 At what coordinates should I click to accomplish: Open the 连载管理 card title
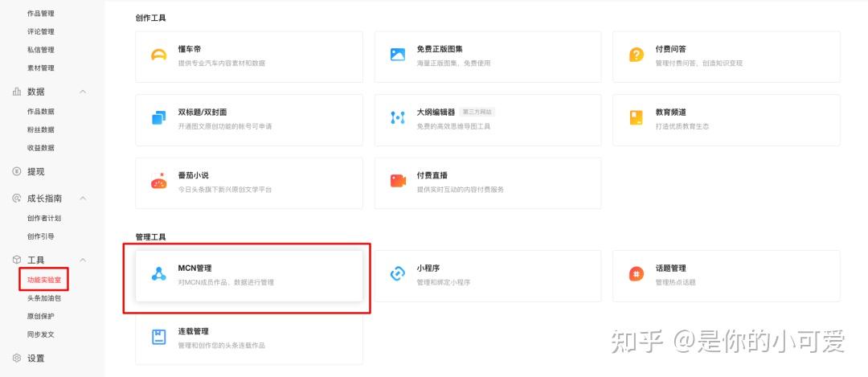pyautogui.click(x=193, y=331)
